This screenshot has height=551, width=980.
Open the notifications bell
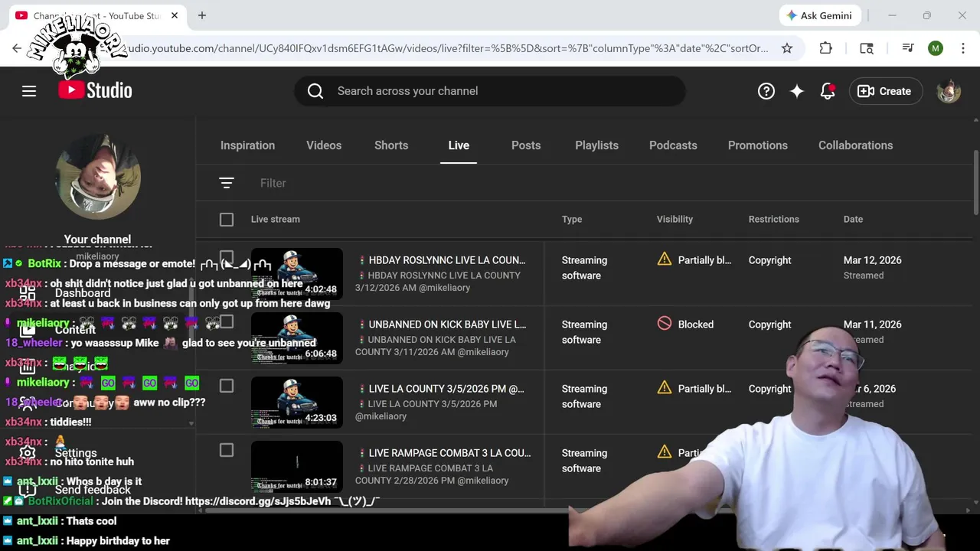click(828, 91)
